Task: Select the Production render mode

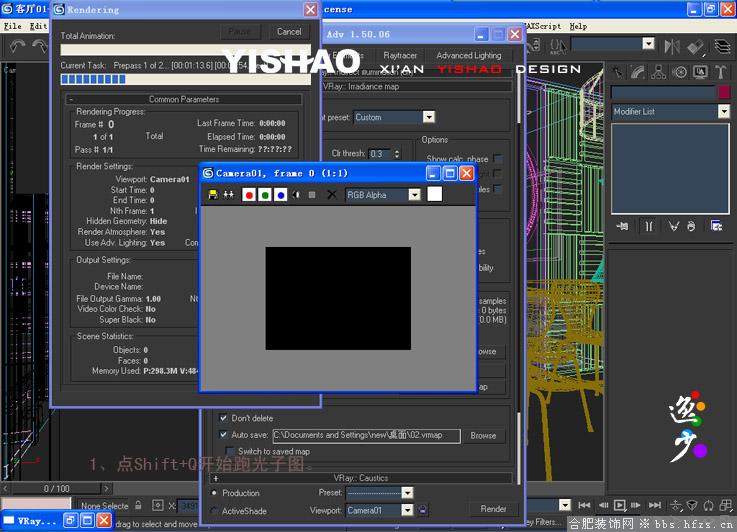Action: pos(214,493)
